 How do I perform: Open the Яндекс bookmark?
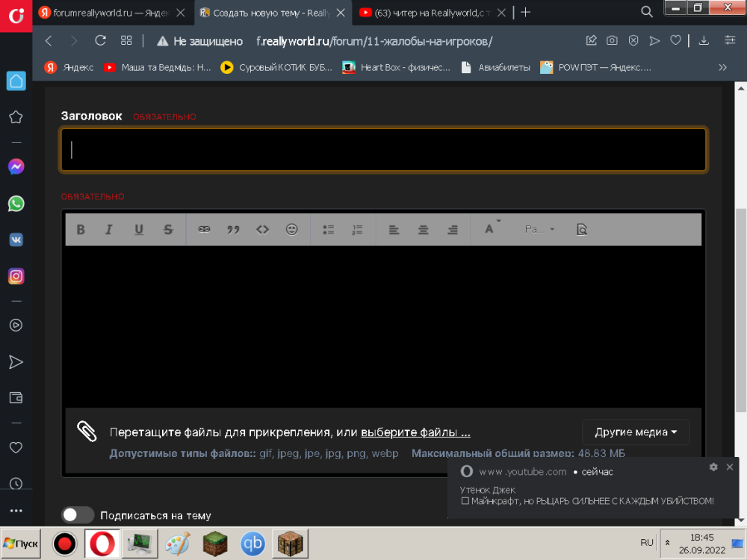(69, 68)
